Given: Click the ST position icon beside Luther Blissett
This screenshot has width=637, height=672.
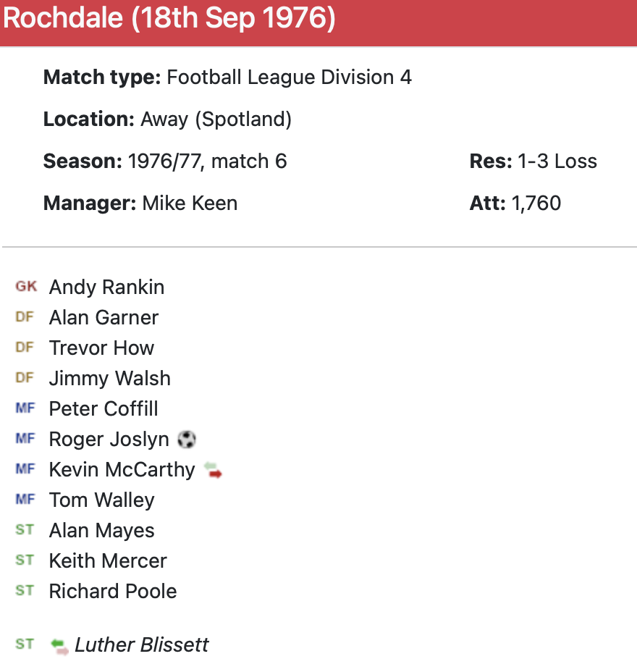Looking at the screenshot, I should click(25, 644).
